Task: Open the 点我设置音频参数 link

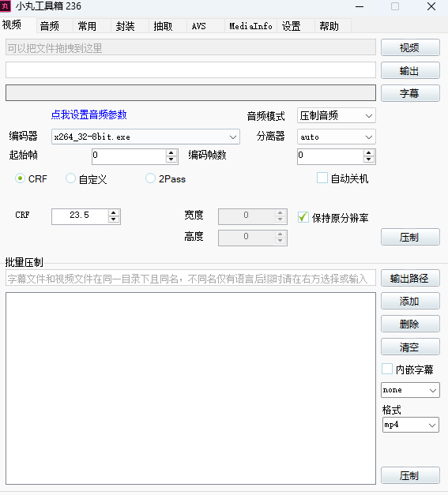Action: click(x=88, y=114)
